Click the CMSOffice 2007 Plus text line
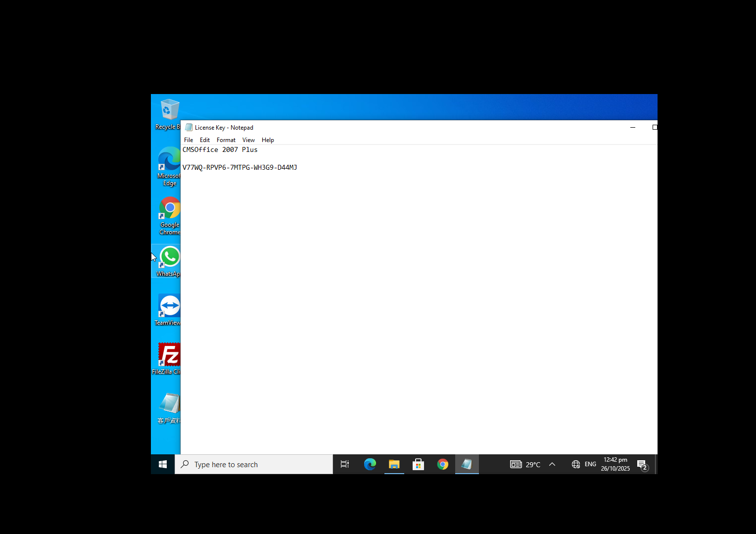This screenshot has height=534, width=756. [220, 149]
